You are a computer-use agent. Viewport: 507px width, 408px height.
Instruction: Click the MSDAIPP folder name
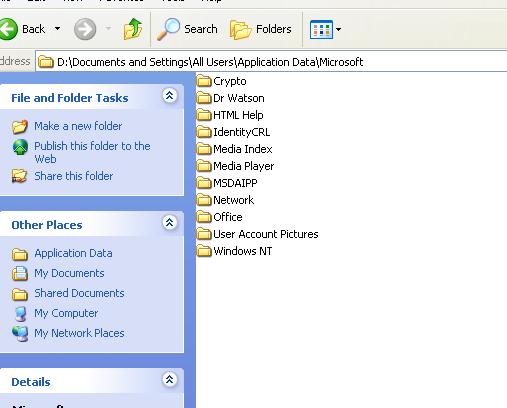coord(235,183)
